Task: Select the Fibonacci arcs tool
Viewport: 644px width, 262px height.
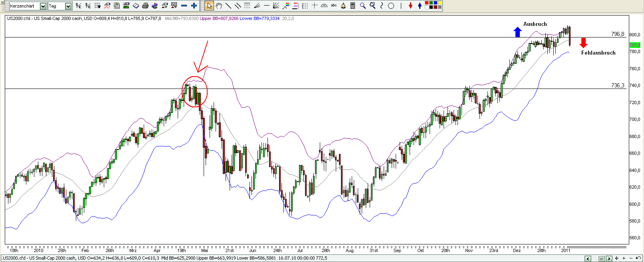Action: point(324,6)
